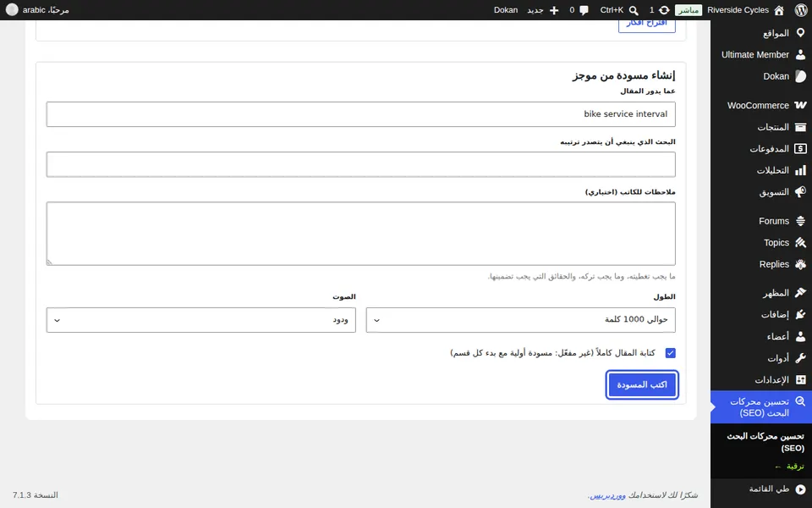Screen dimensions: 812x508
Task: Open the الطول length dropdown
Action: point(520,320)
